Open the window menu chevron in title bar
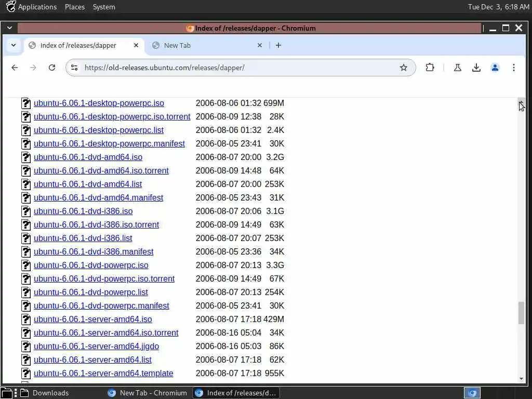 tap(9, 28)
